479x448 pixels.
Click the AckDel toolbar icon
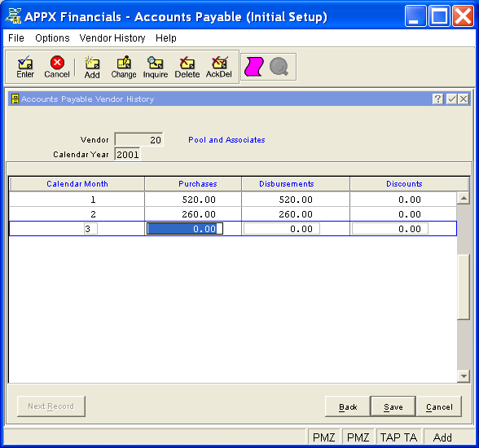point(218,67)
